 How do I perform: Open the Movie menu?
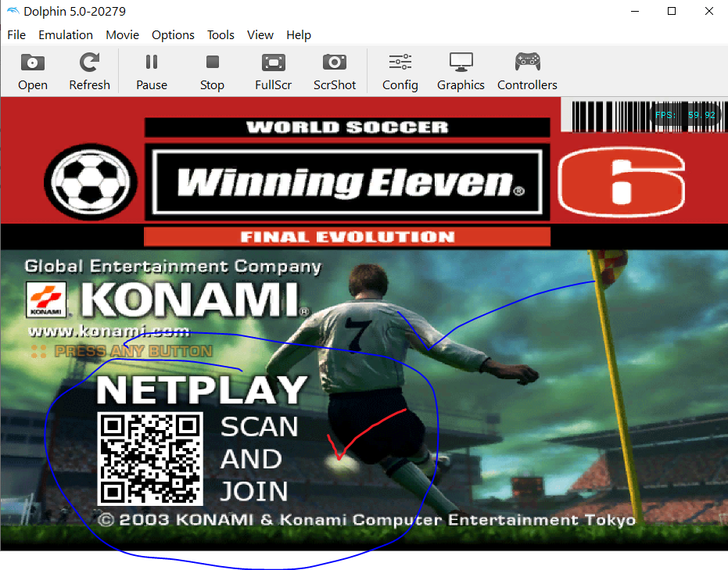[122, 35]
